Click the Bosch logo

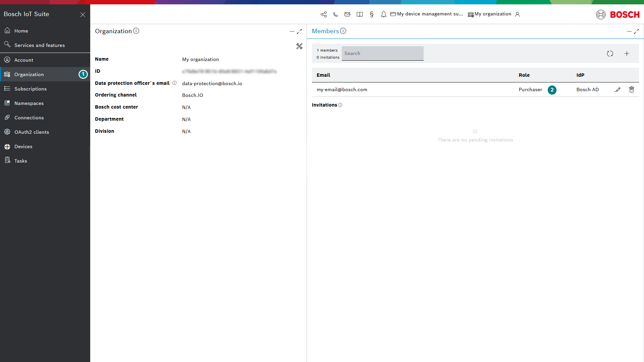(618, 14)
